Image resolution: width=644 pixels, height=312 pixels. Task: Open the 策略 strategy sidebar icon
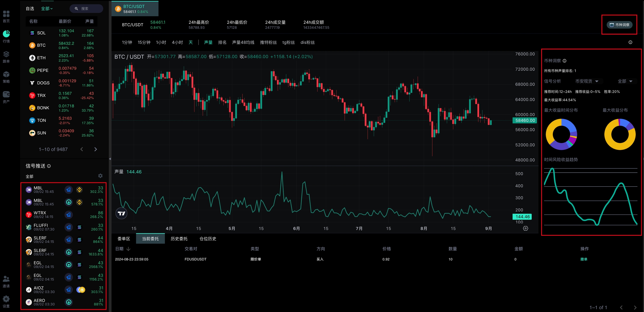pos(6,75)
